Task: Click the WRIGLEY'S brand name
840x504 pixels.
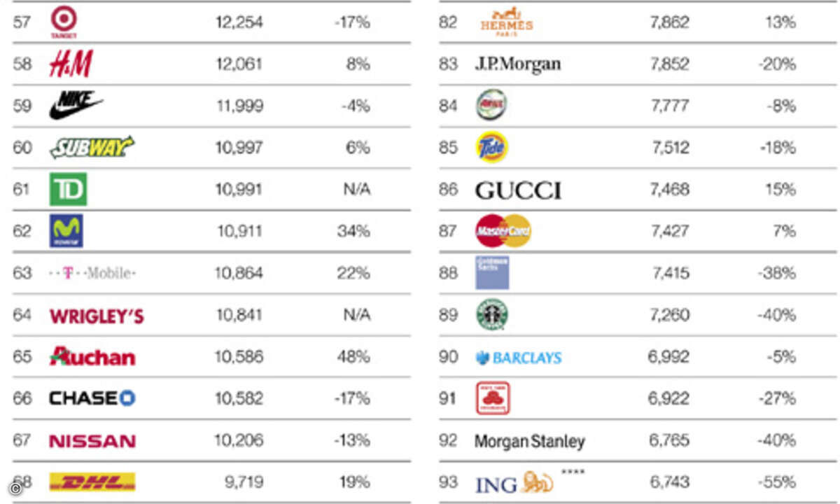Action: tap(97, 316)
